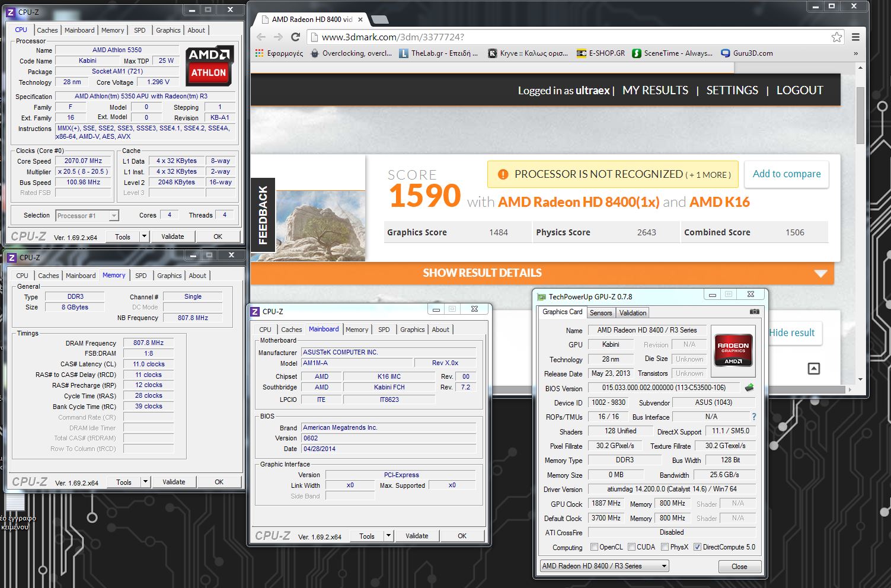Viewport: 891px width, 588px height.
Task: Open Graphics tab in CPU-Z Mainboard window
Action: 413,330
